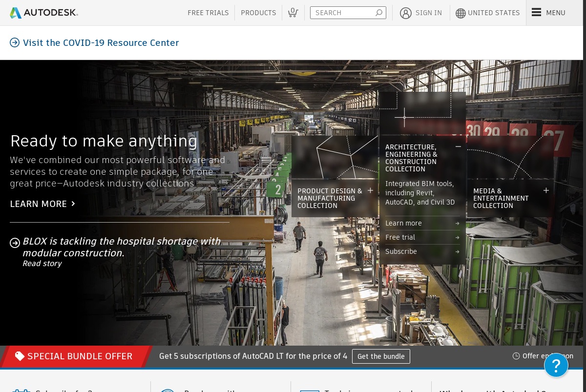Collapse Architecture, Engineering & Construction Collection minus

[458, 146]
